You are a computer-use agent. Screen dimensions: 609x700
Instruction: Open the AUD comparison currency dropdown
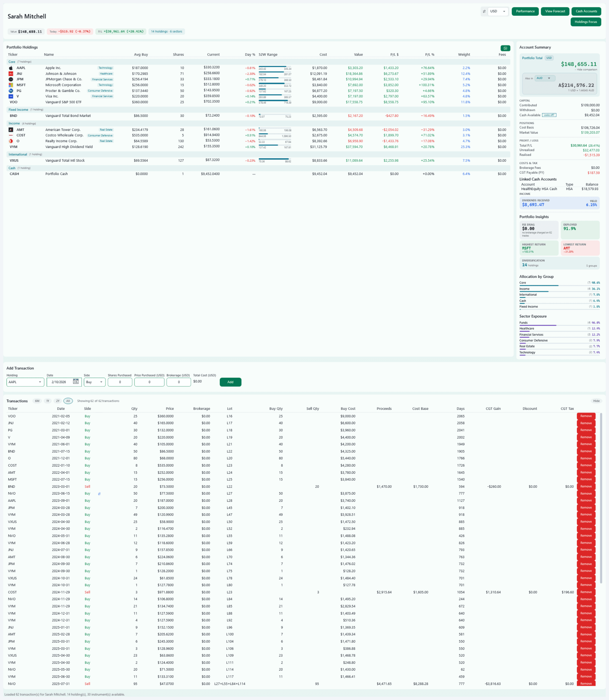click(545, 78)
